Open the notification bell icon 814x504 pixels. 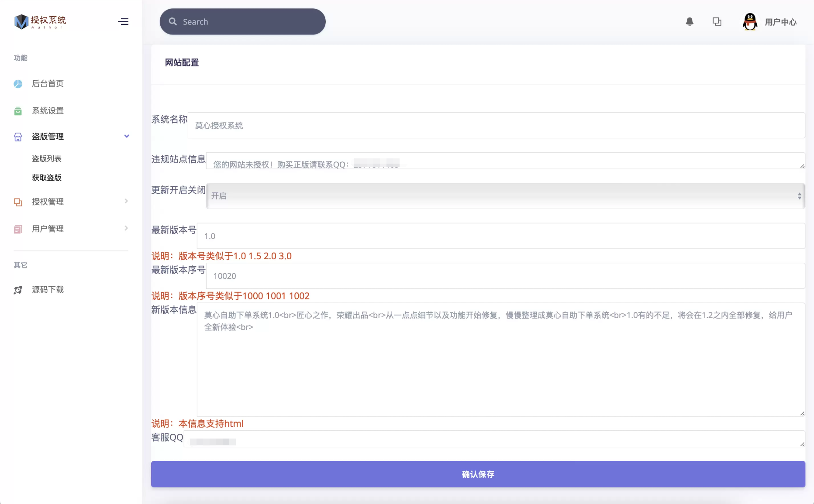690,22
